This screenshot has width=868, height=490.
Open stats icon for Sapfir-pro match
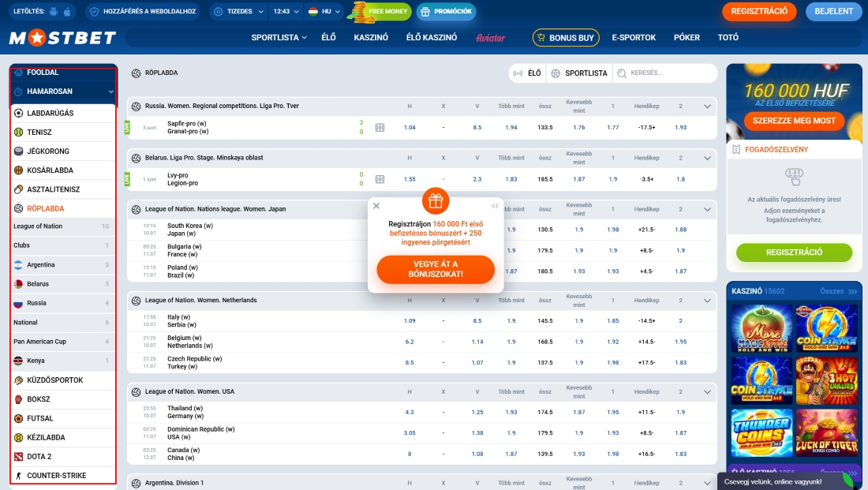coord(380,128)
